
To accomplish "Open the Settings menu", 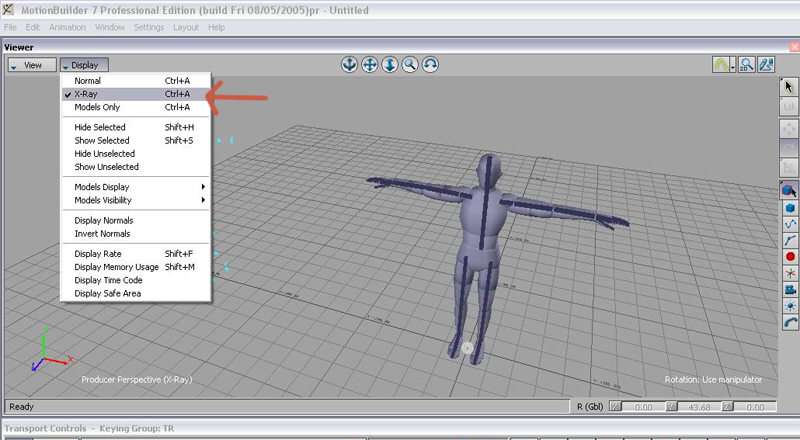I will [149, 27].
